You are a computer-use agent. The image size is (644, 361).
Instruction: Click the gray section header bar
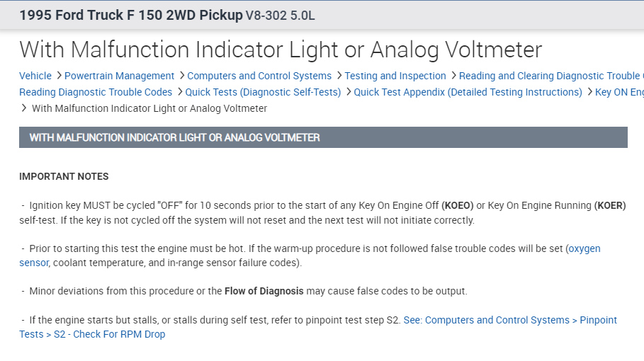click(323, 137)
